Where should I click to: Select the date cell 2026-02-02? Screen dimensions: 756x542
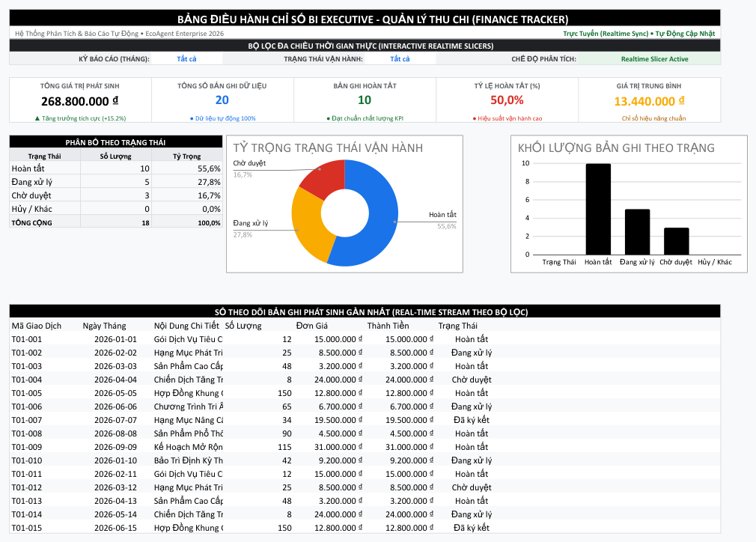pos(116,353)
